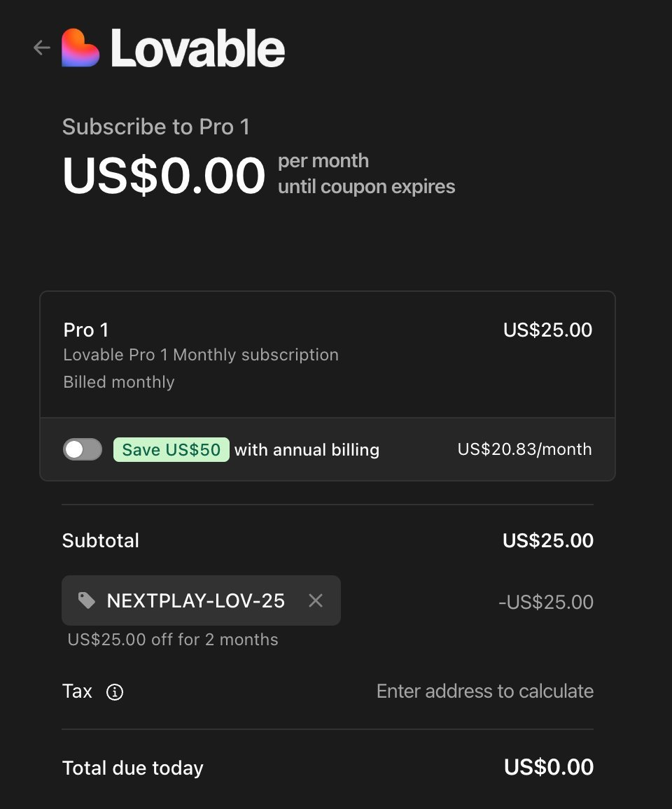Click the coupon tag icon

(x=87, y=600)
